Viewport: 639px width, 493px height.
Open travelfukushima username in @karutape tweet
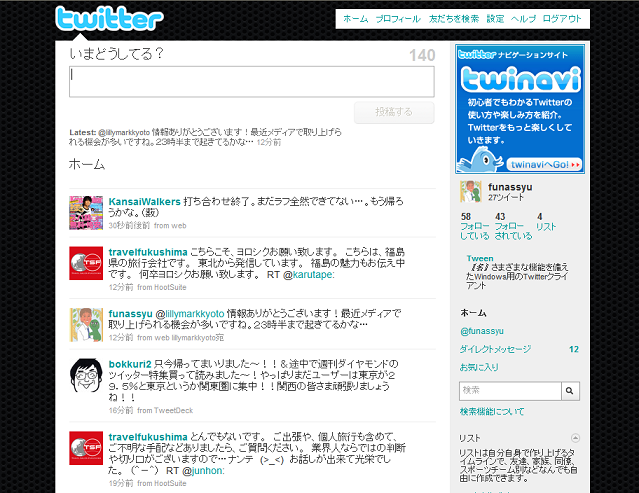pyautogui.click(x=148, y=252)
